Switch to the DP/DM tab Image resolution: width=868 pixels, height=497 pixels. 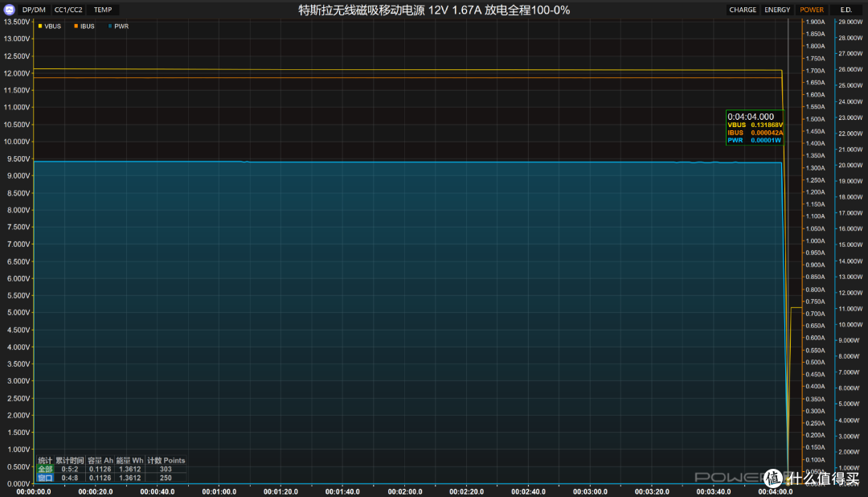34,10
